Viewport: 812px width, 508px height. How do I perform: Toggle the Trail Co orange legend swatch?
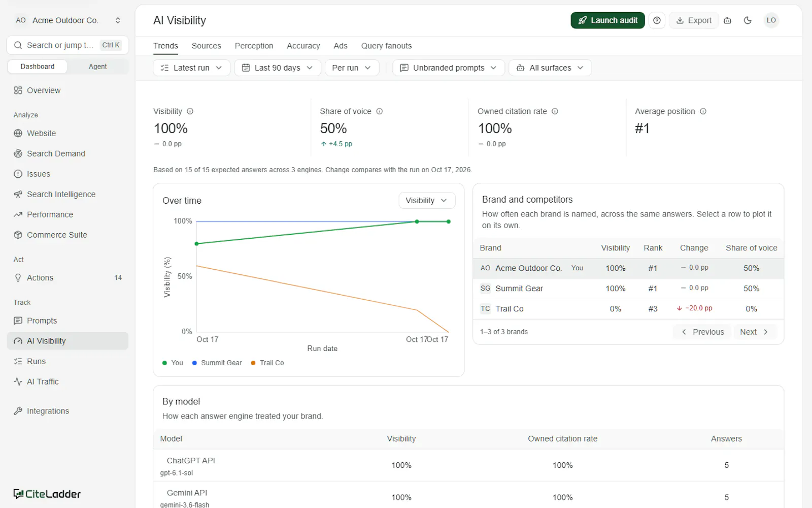pyautogui.click(x=253, y=363)
